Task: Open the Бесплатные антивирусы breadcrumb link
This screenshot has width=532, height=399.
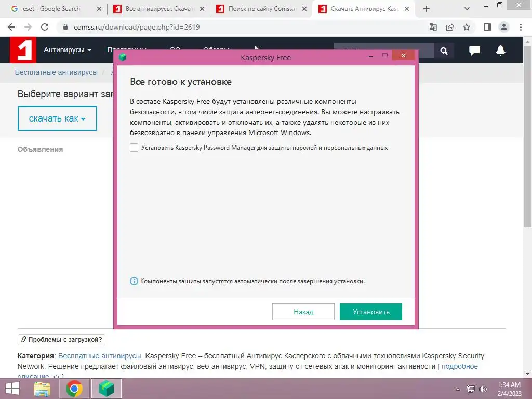Action: point(56,72)
